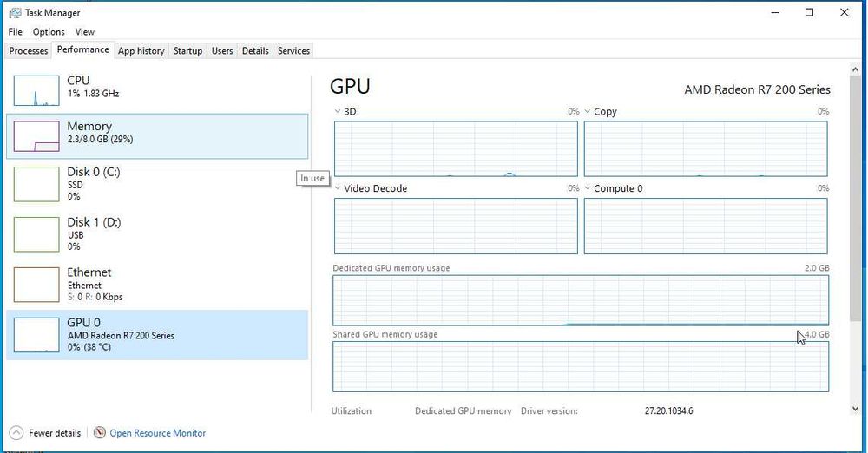Click the Fewer details collapse arrow icon
Image resolution: width=868 pixels, height=453 pixels.
[x=16, y=433]
